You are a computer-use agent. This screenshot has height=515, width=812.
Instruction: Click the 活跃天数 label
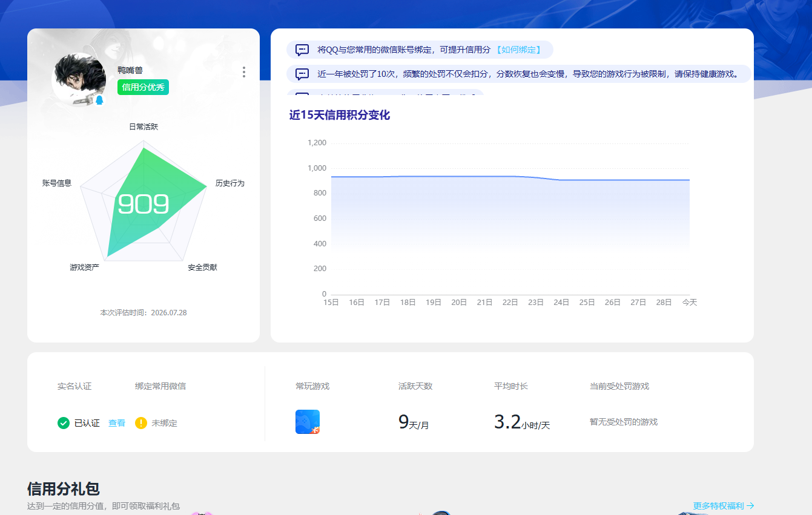click(x=415, y=386)
